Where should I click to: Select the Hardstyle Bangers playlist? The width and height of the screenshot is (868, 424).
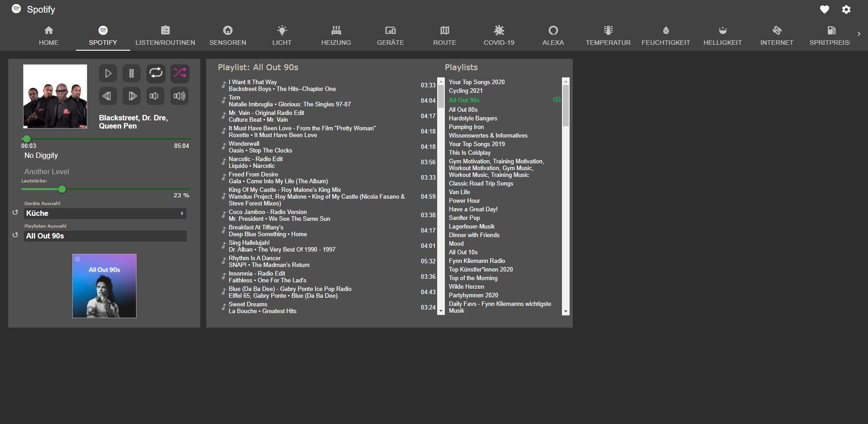[473, 118]
